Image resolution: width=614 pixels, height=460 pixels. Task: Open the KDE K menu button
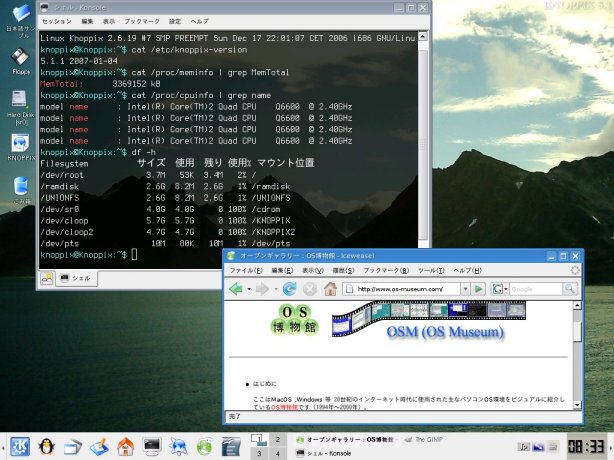coord(20,446)
